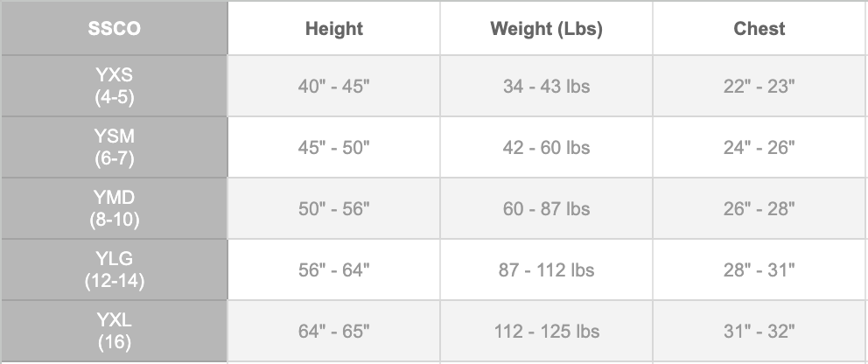Select the 64" - 65" height cell
868x364 pixels.
(333, 331)
